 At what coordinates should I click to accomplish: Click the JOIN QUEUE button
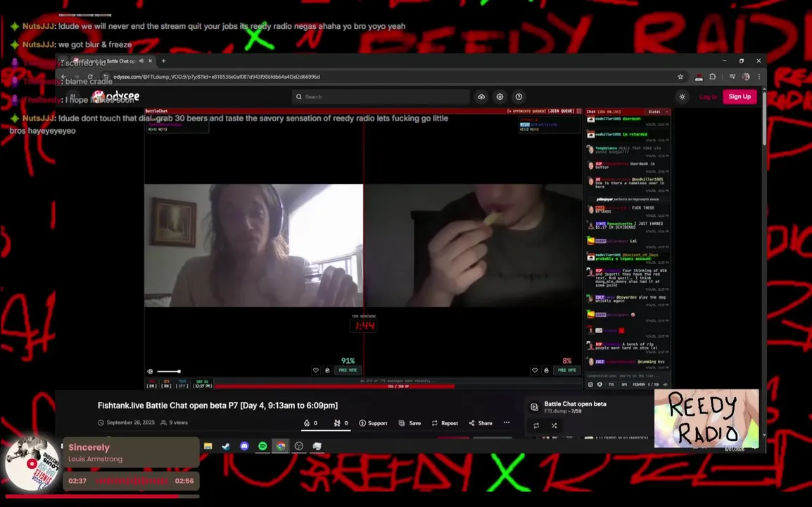(x=562, y=111)
